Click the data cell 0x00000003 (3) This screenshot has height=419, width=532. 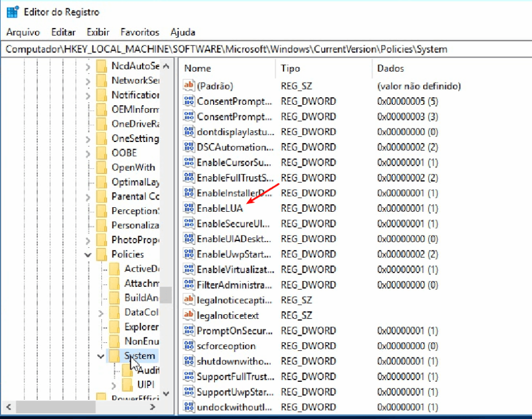click(x=407, y=116)
